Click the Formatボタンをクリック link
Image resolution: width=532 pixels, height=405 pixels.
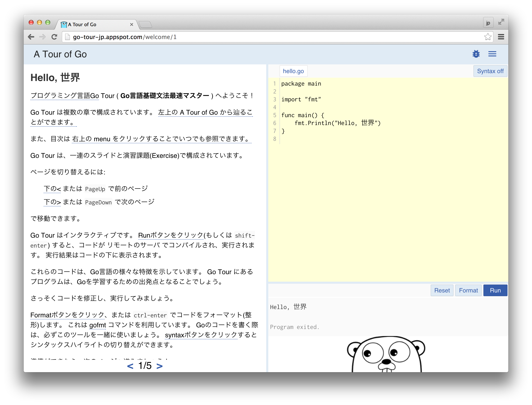coord(67,315)
